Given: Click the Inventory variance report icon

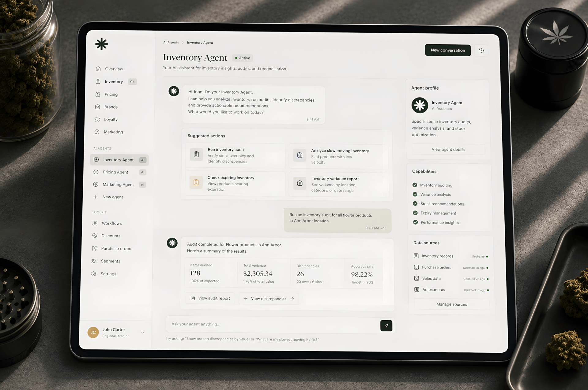Looking at the screenshot, I should [x=300, y=183].
